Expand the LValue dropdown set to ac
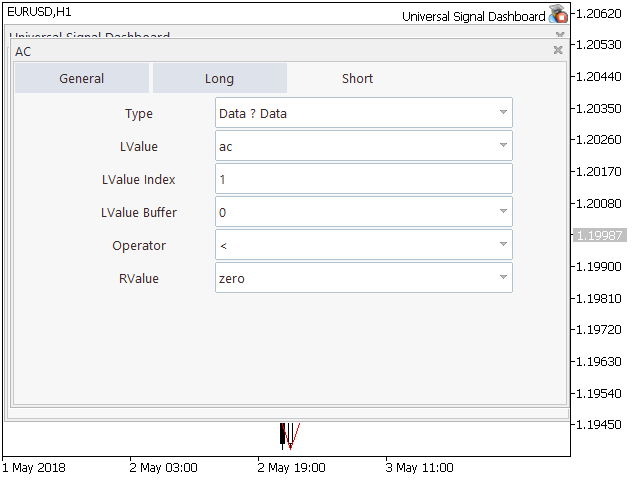640x480 pixels. 364,146
